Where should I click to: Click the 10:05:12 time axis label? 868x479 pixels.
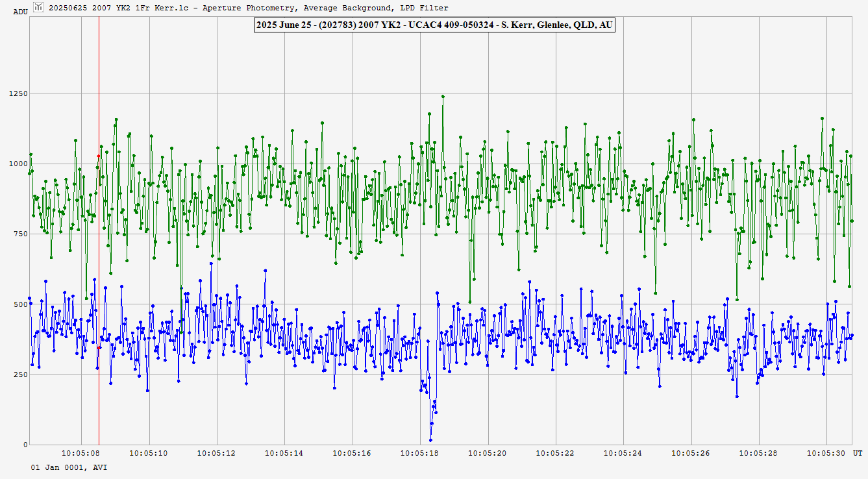pyautogui.click(x=217, y=453)
